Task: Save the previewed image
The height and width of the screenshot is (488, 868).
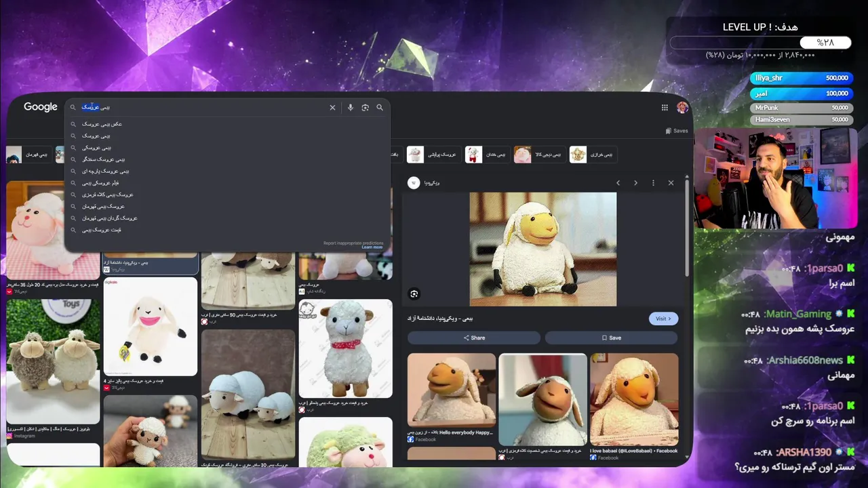Action: click(x=611, y=338)
